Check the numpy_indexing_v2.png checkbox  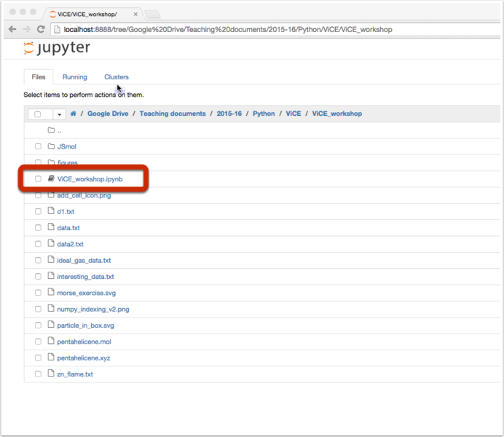pyautogui.click(x=38, y=309)
